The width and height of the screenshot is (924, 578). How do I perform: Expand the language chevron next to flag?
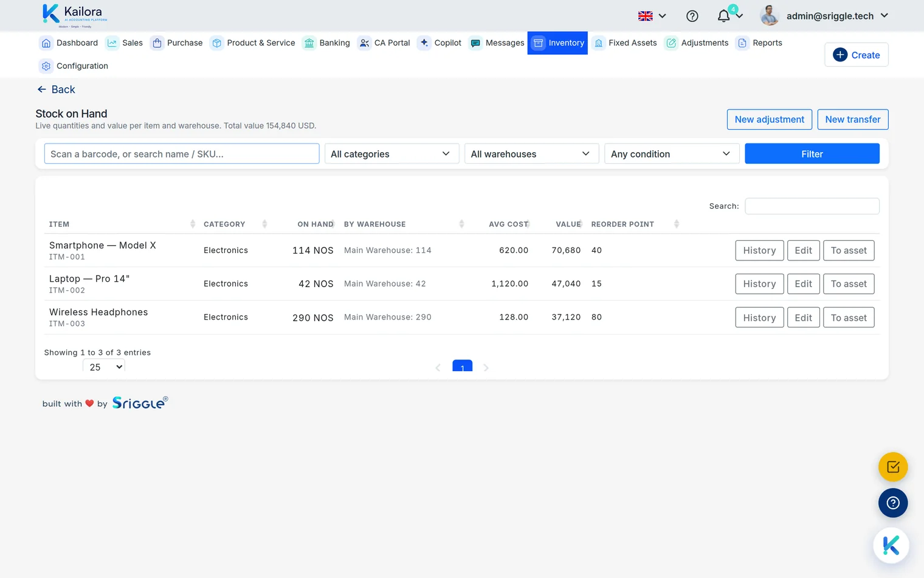coord(663,16)
